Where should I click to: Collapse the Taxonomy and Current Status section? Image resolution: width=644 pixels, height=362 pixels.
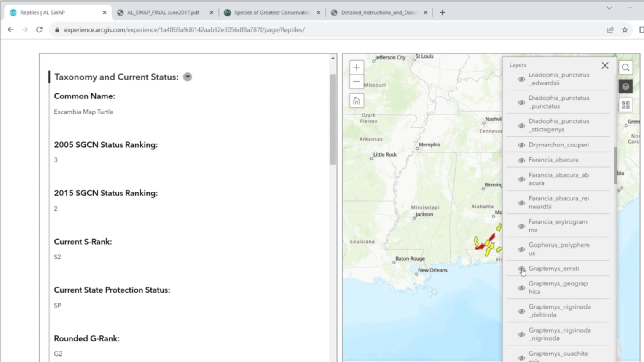click(x=187, y=77)
